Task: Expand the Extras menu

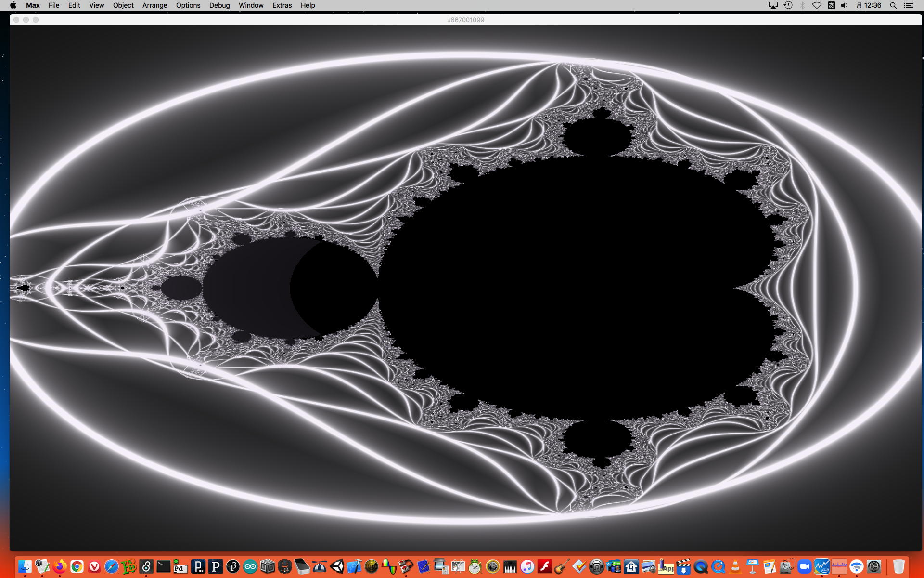Action: pyautogui.click(x=282, y=5)
